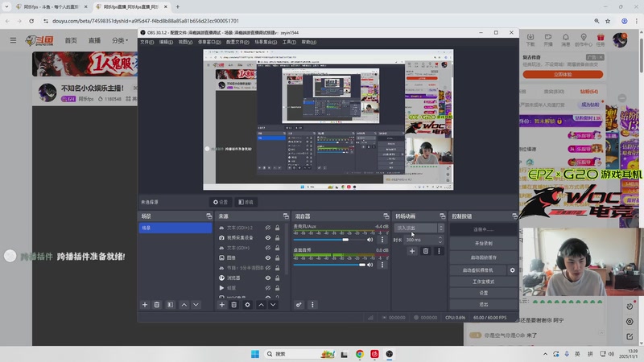Viewport: 644px width, 362px height.
Task: Move source up arrow in Sources panel
Action: 261,305
